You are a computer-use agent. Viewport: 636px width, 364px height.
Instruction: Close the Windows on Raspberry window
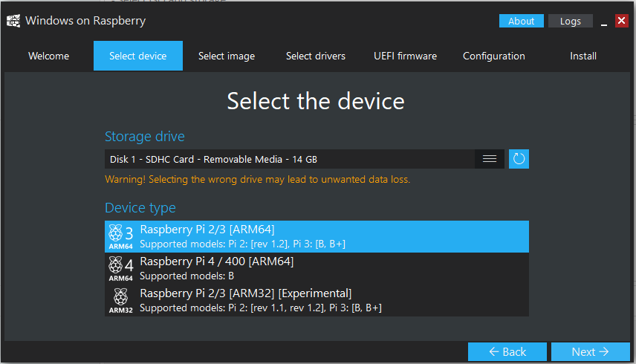[x=621, y=21]
